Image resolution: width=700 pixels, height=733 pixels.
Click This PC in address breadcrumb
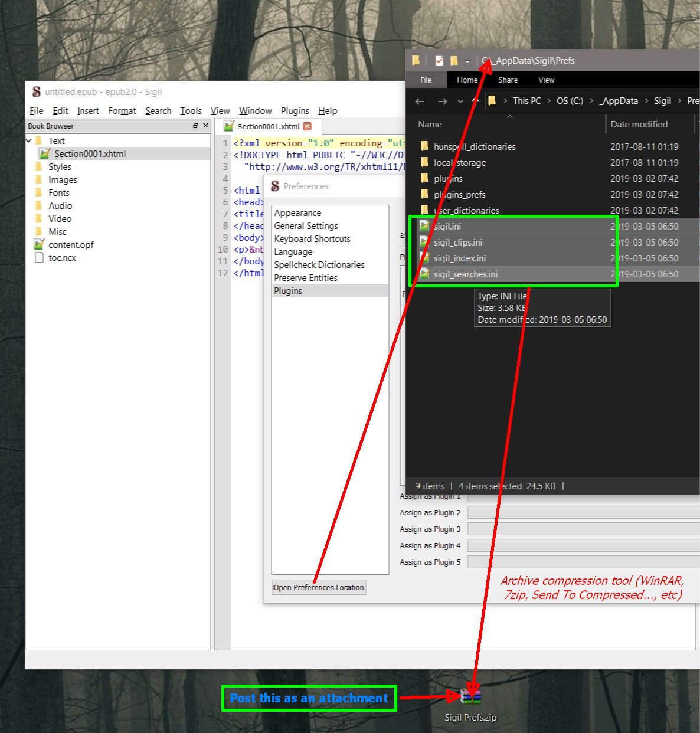(x=526, y=101)
